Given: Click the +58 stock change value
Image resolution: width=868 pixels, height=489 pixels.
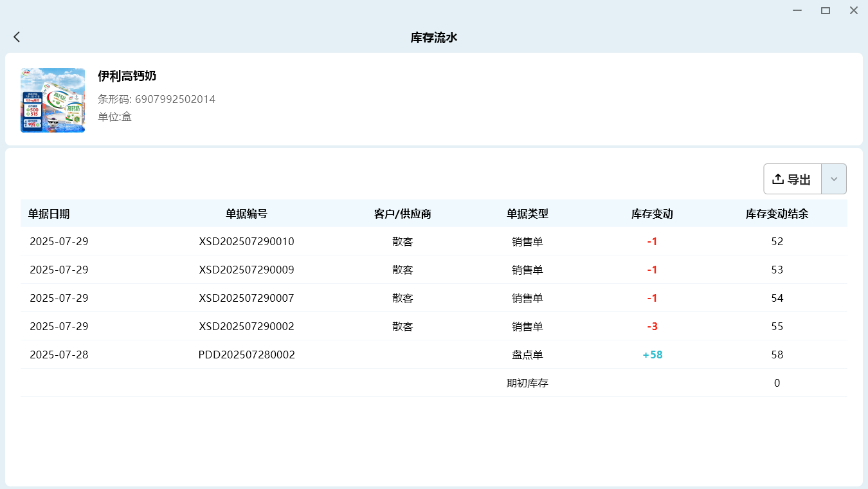Looking at the screenshot, I should tap(652, 355).
